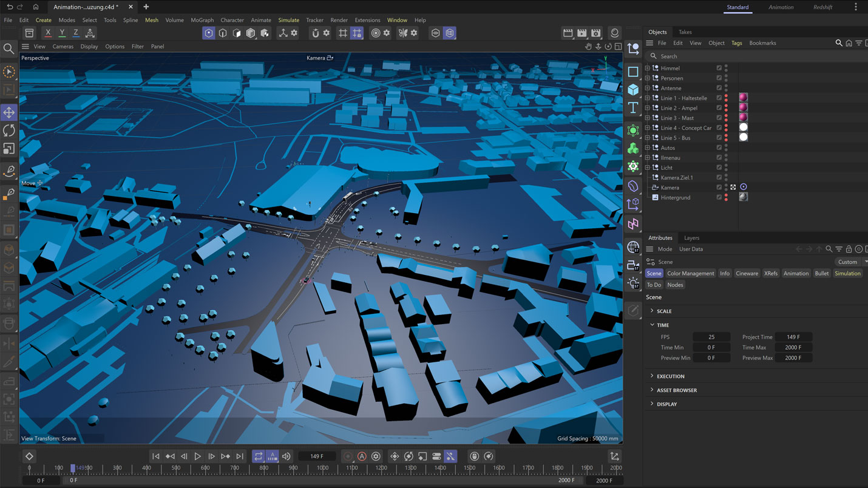Open the Cineware settings tab
Viewport: 868px width, 488px height.
[x=747, y=274]
